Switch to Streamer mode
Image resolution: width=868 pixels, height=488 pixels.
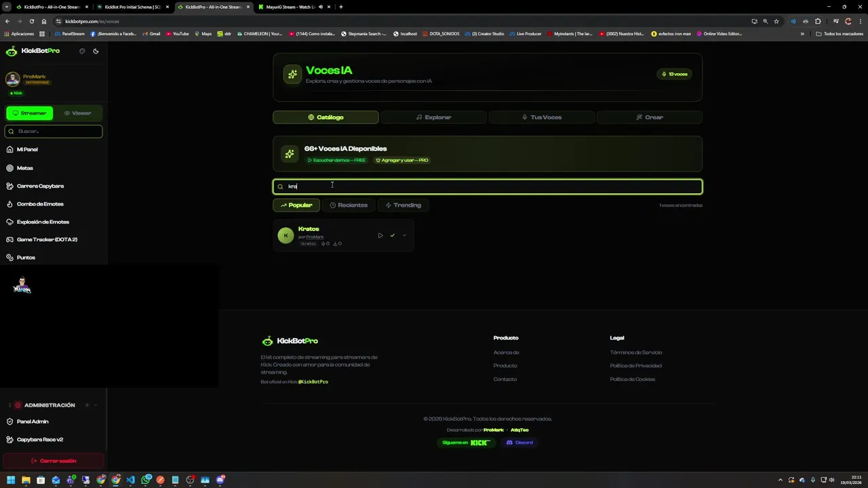(x=30, y=113)
